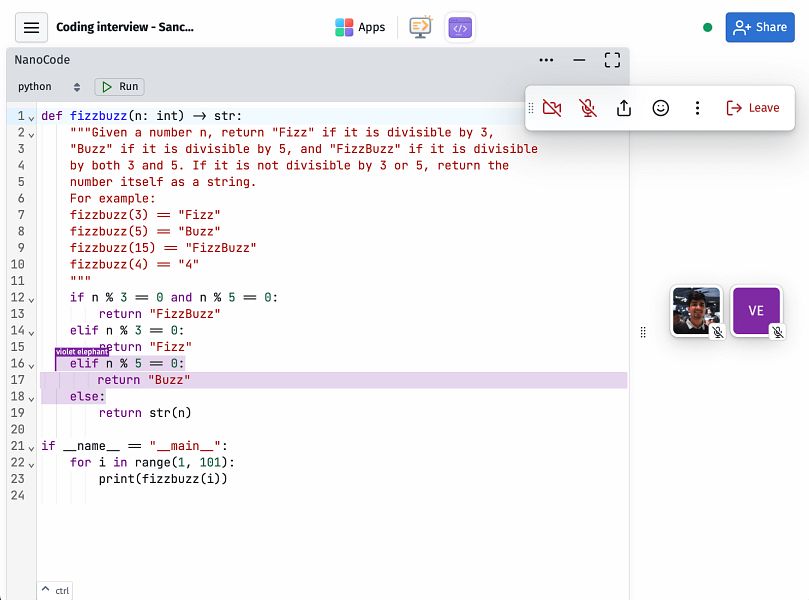Click the share screen upload icon
The image size is (809, 600).
pos(624,108)
